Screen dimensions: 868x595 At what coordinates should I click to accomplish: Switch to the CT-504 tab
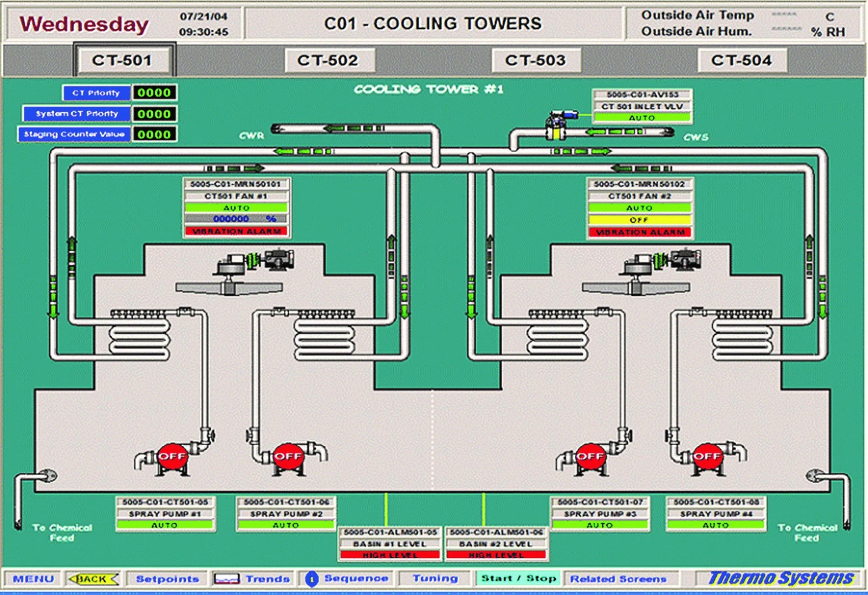744,60
